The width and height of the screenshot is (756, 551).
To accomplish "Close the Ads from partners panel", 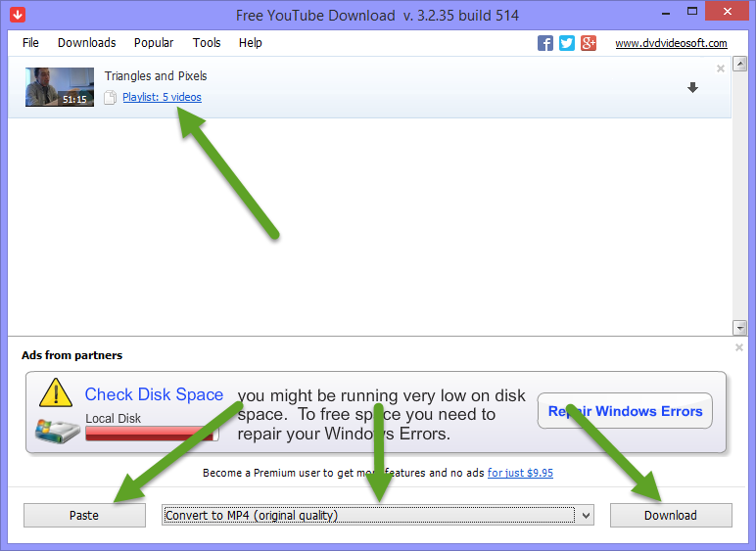I will coord(739,347).
